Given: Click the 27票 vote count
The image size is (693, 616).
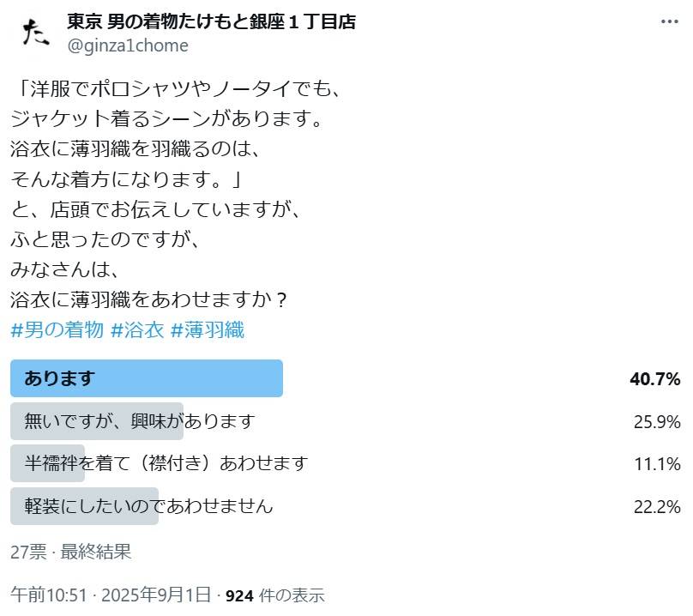Looking at the screenshot, I should [x=27, y=551].
